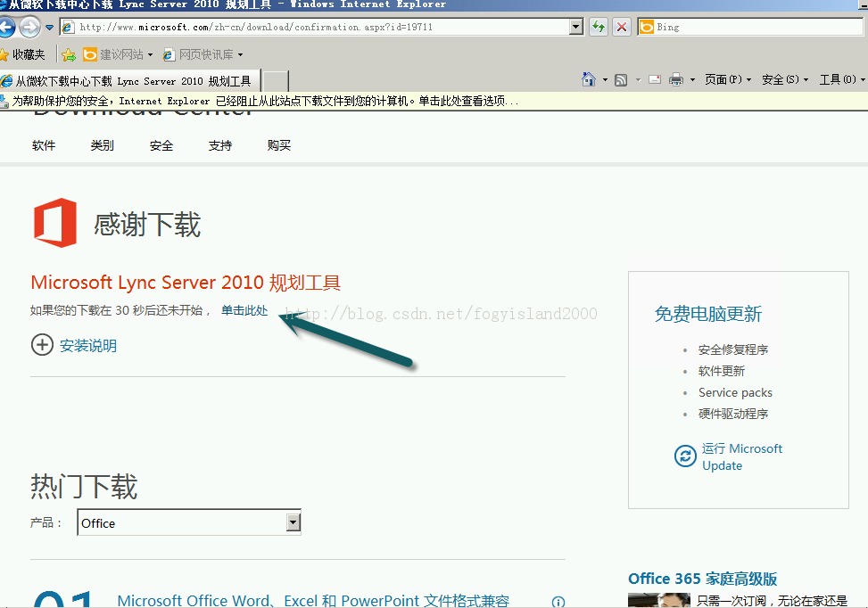The height and width of the screenshot is (608, 868).
Task: Click the Microsoft Update refresh icon
Action: [685, 456]
